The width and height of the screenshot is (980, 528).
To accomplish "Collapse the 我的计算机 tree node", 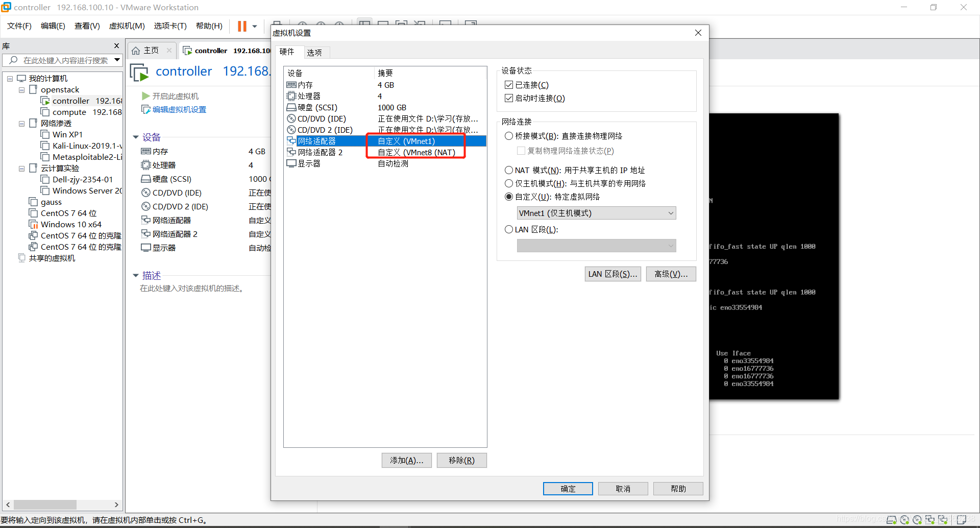I will pos(10,79).
